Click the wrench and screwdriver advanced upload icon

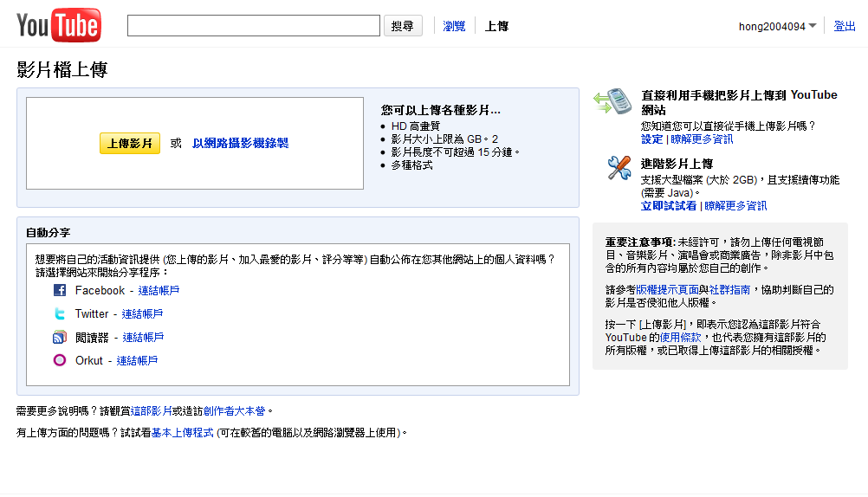pos(619,168)
